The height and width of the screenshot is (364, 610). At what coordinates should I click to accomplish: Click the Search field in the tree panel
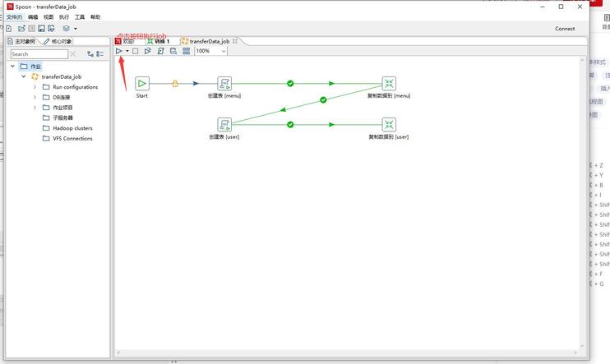click(39, 54)
